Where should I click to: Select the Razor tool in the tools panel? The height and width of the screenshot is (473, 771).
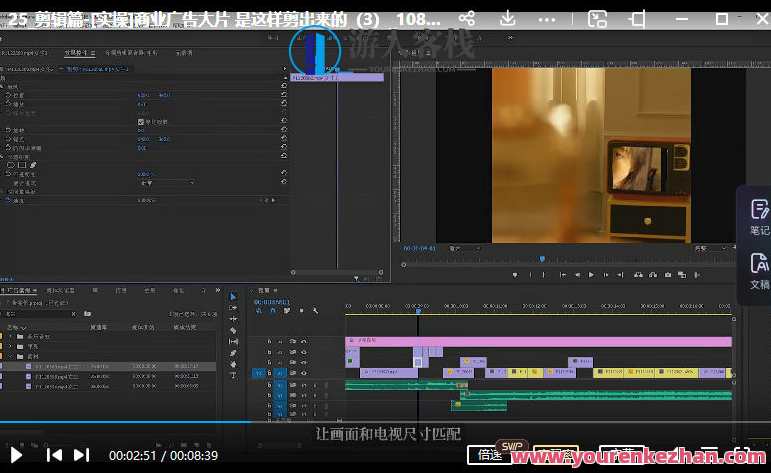[233, 330]
